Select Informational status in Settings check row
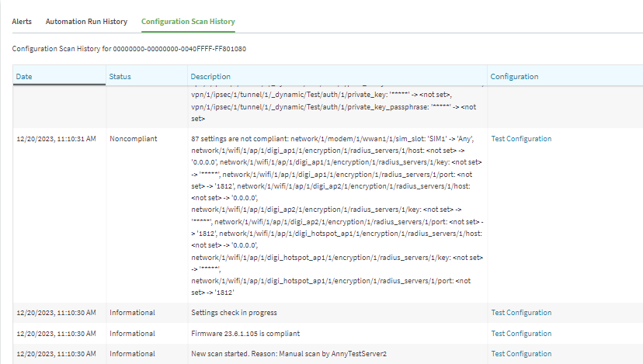This screenshot has width=643, height=364. click(x=132, y=313)
